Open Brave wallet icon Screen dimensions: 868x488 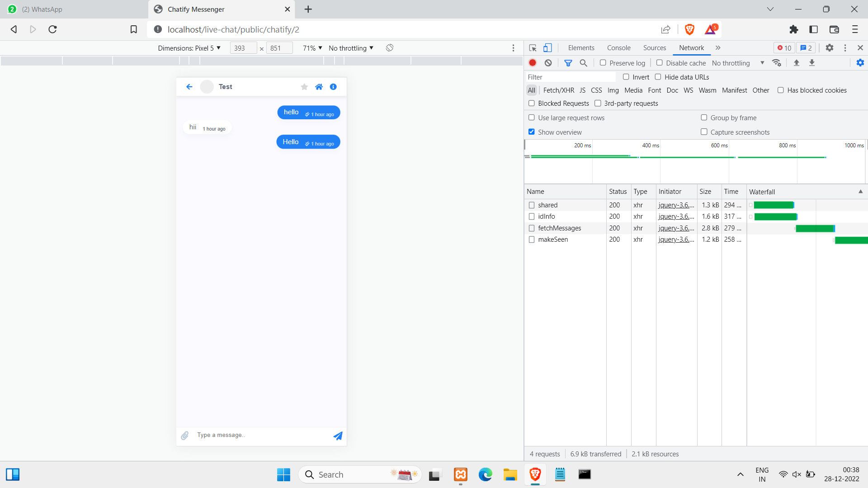[x=834, y=29]
